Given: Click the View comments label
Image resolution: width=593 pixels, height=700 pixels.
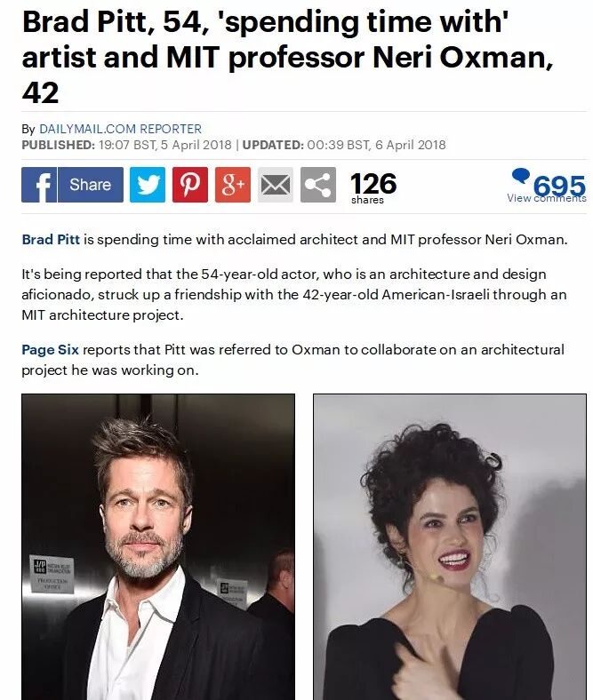Looking at the screenshot, I should point(547,198).
